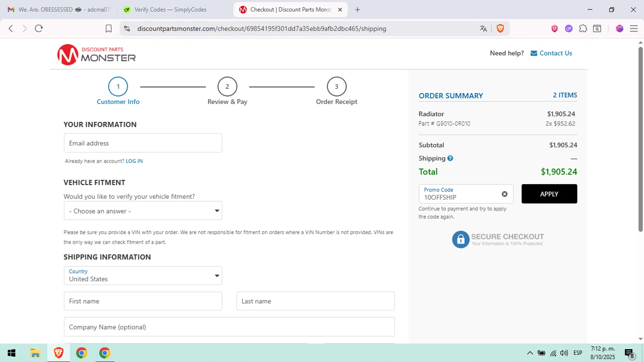Click the scrollbar down arrow
Viewport: 644px width, 362px height.
[641, 339]
